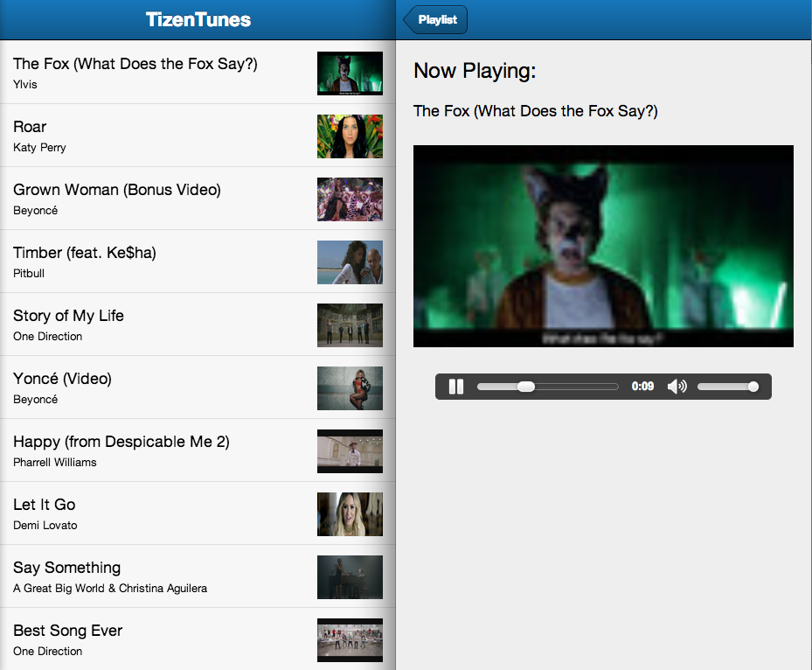This screenshot has width=812, height=670.
Task: Click the 0:09 elapsed time readout
Action: pos(642,387)
